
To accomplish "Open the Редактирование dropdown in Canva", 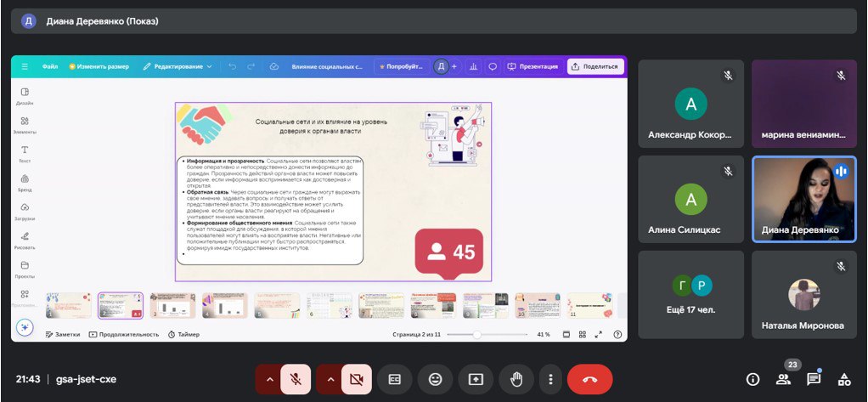I will coord(178,66).
